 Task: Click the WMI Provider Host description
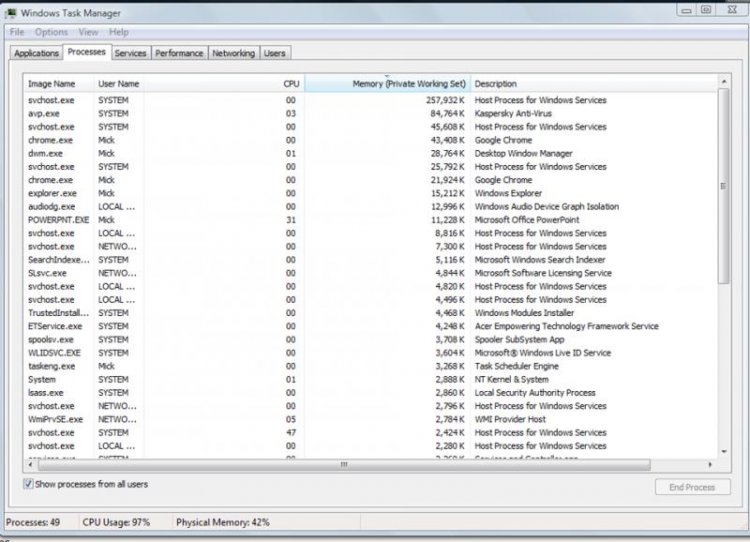coord(510,420)
